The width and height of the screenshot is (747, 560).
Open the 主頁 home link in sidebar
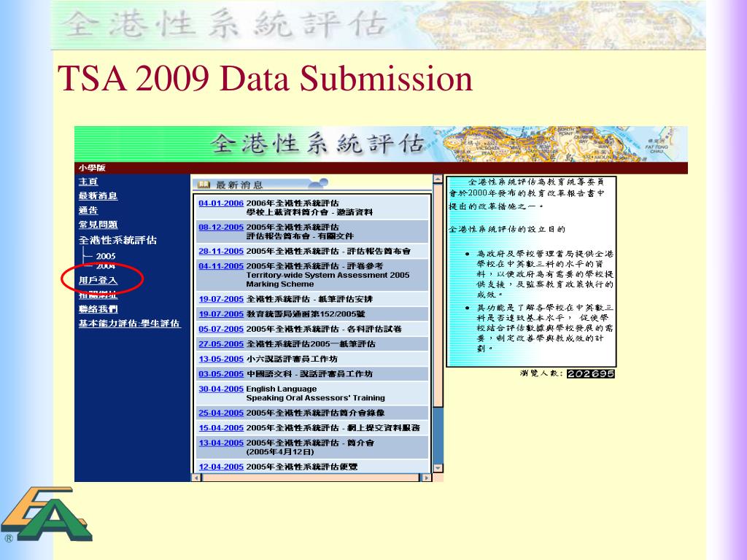pos(88,182)
